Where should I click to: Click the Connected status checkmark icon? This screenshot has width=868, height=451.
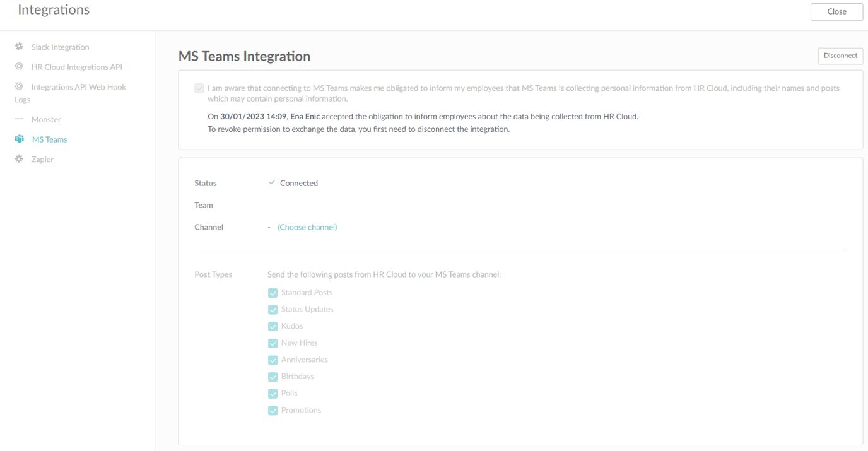click(x=271, y=183)
